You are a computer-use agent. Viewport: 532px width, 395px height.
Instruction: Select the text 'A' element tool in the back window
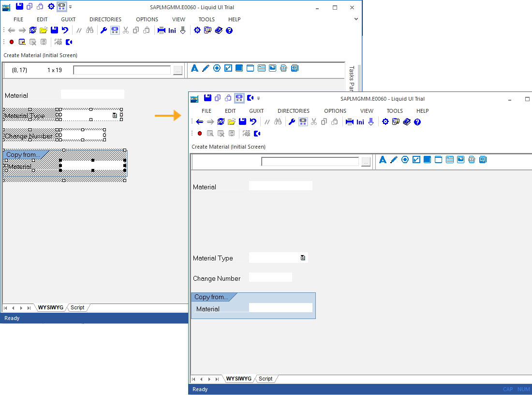click(195, 68)
